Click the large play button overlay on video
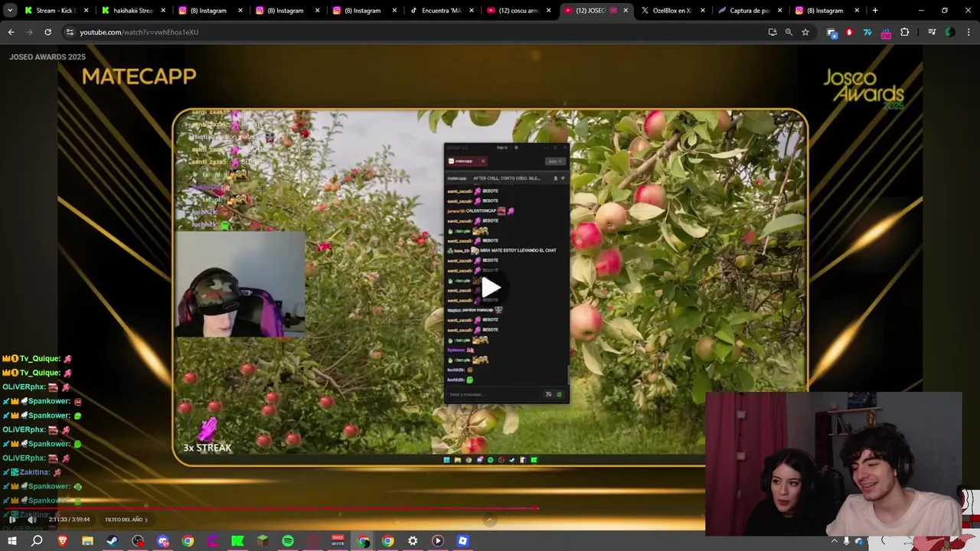The image size is (980, 551). point(491,288)
